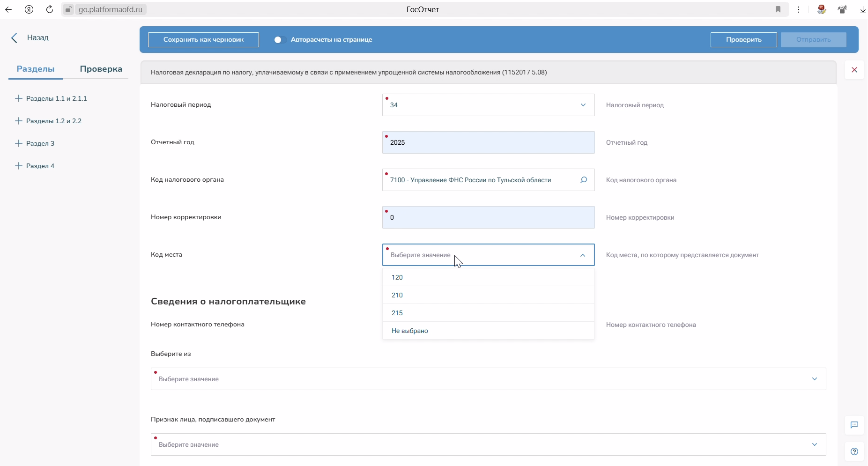
Task: Open browser downloads arrow icon
Action: tap(862, 9)
